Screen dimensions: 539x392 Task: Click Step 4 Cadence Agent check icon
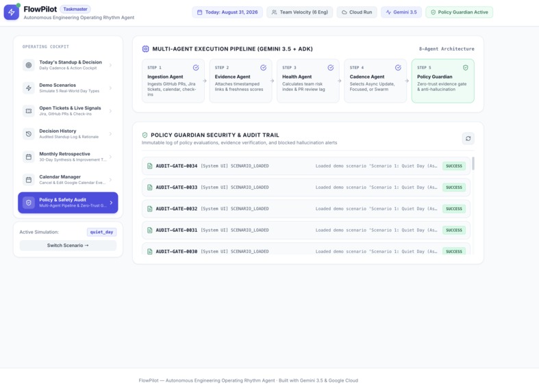398,68
